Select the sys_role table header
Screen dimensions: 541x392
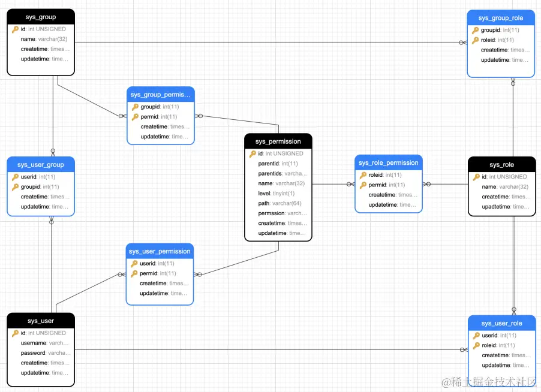501,164
